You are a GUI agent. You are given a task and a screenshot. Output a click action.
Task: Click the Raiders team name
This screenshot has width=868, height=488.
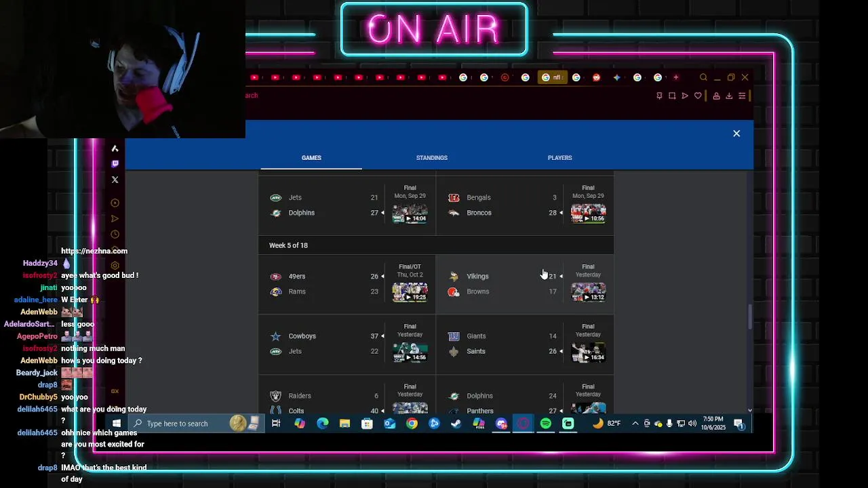click(x=300, y=396)
